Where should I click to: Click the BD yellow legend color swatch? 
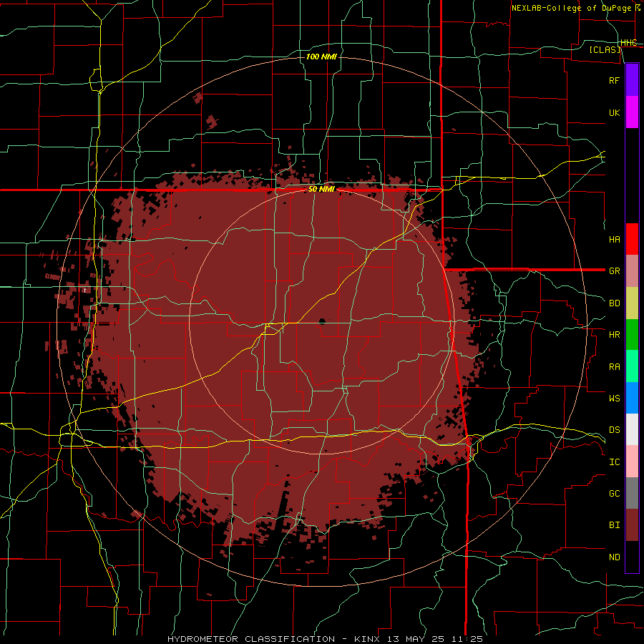pos(632,303)
